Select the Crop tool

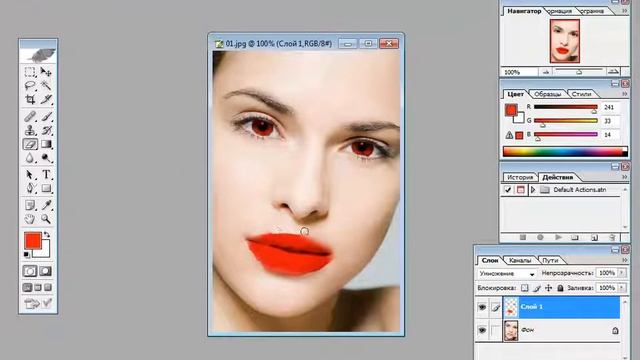click(30, 99)
